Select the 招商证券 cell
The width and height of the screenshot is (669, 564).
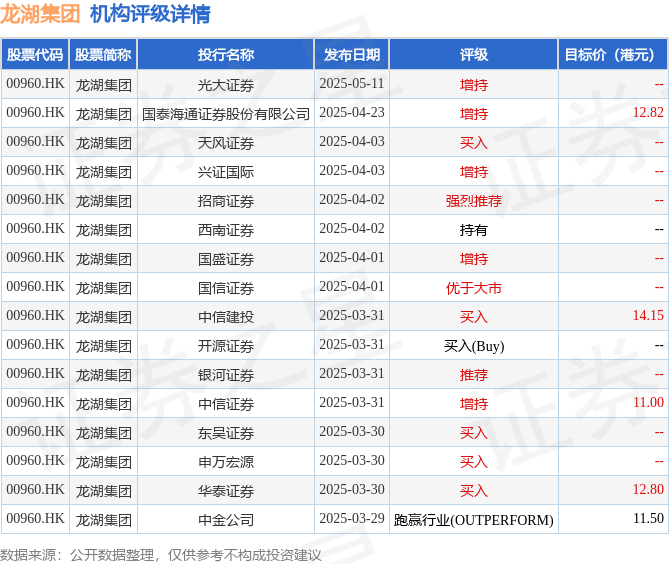coord(226,201)
